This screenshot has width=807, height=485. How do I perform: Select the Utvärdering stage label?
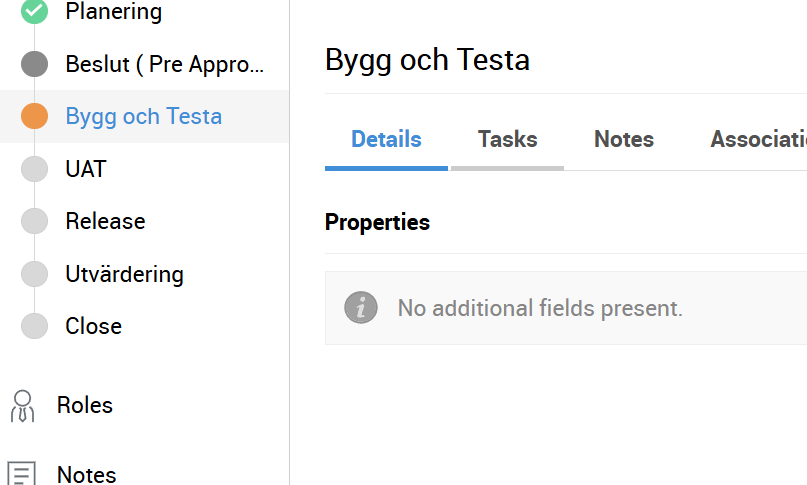[124, 274]
